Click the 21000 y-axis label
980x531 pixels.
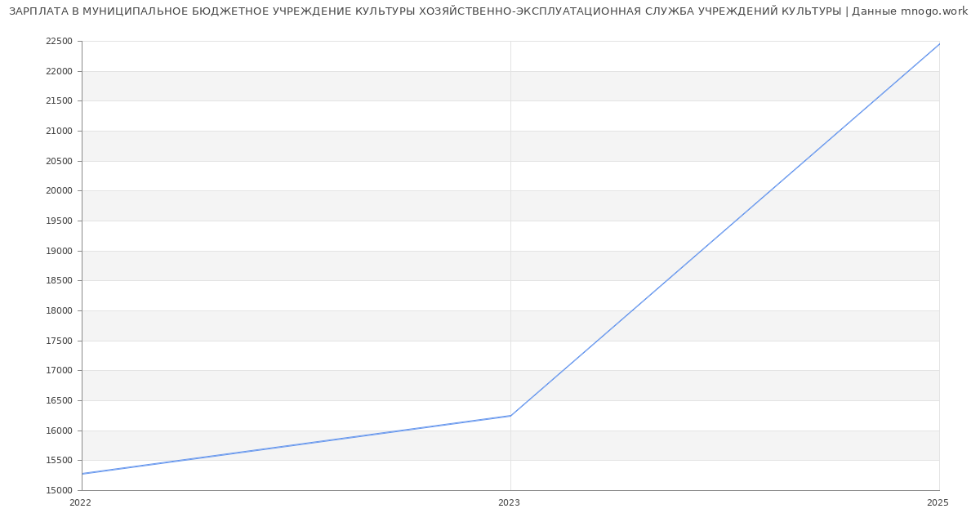point(59,132)
